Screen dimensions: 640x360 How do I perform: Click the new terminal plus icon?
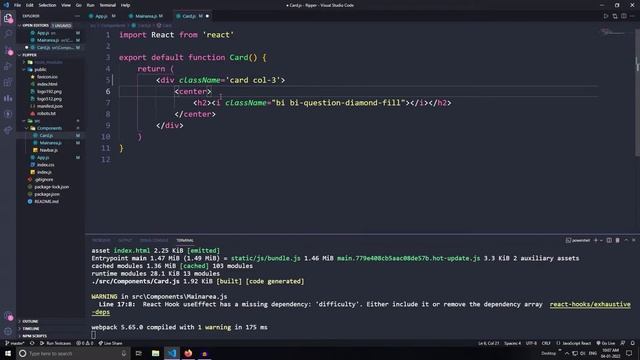click(x=596, y=240)
